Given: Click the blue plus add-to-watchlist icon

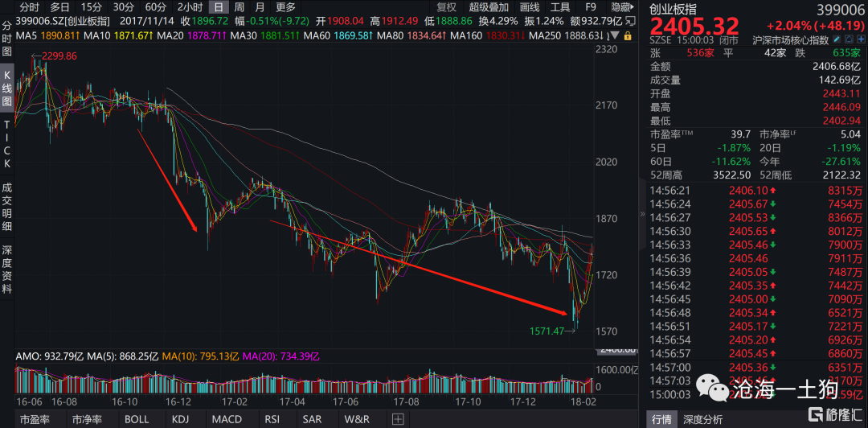Looking at the screenshot, I should point(862,39).
